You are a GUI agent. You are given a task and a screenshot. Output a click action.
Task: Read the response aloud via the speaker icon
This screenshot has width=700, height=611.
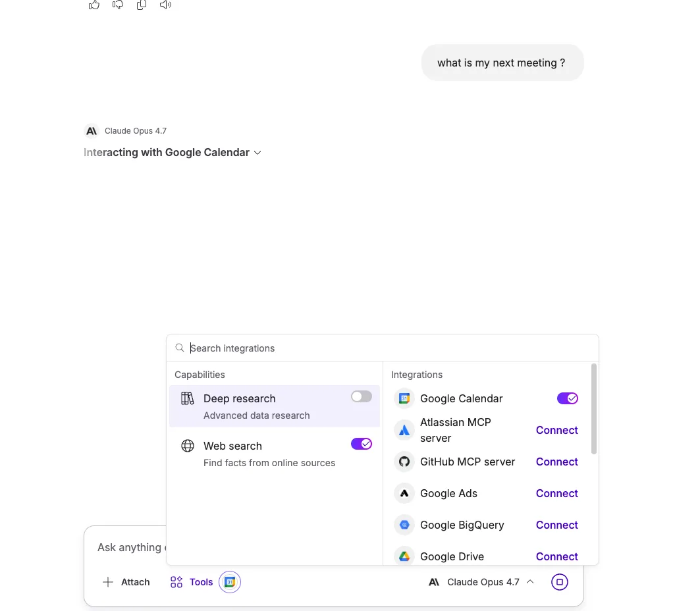(x=165, y=5)
